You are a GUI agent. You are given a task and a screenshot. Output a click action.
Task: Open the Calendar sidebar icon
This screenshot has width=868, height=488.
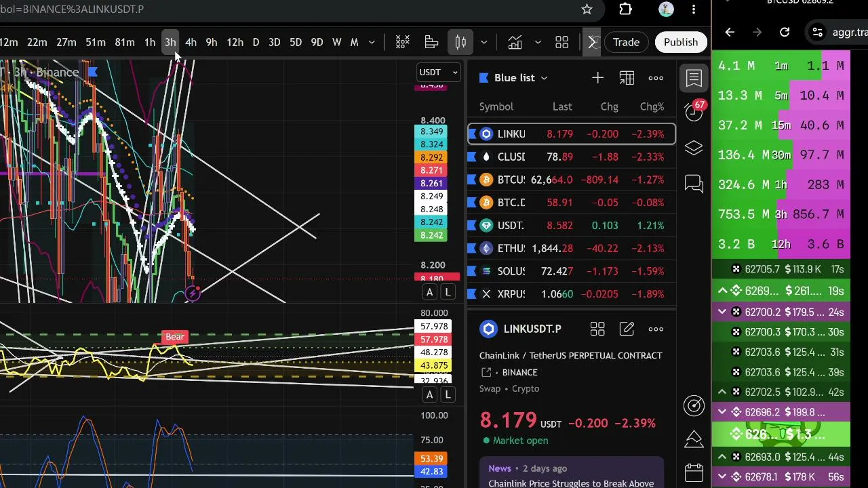pyautogui.click(x=694, y=472)
